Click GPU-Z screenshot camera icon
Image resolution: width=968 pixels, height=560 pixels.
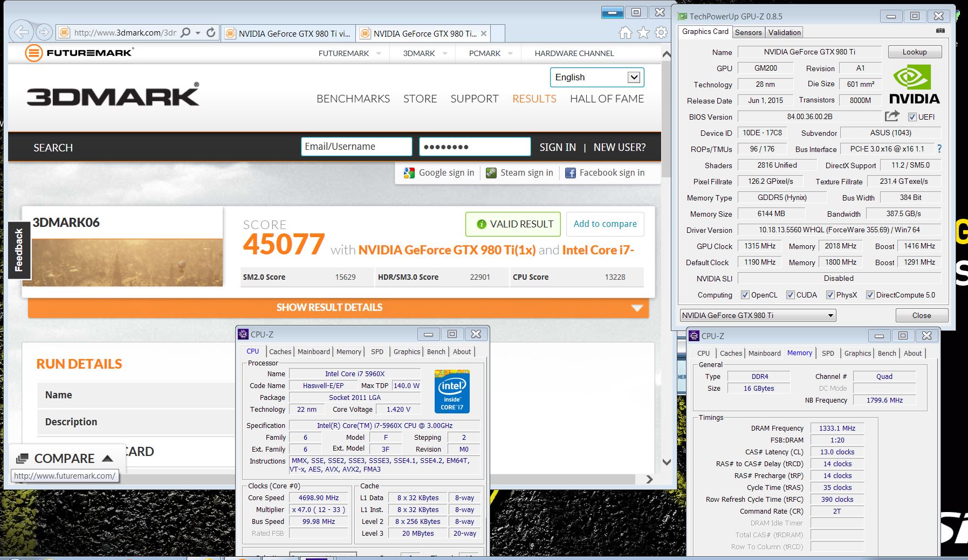(x=940, y=31)
